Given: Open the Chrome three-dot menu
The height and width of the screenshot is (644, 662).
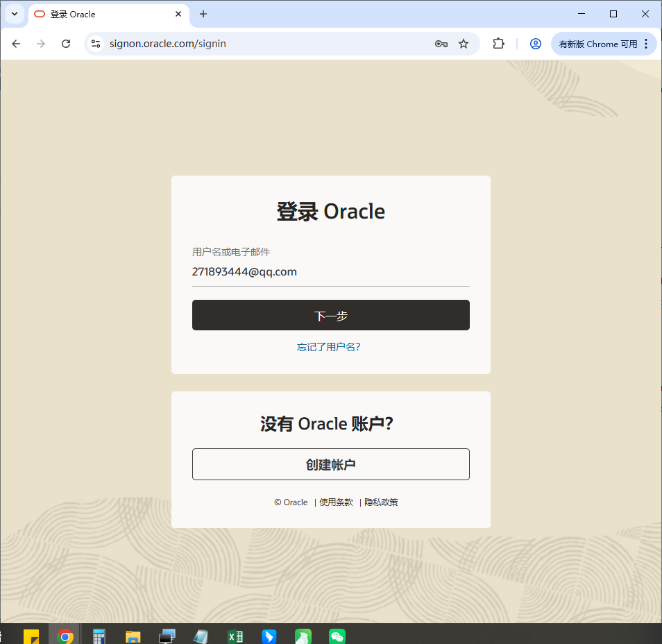Looking at the screenshot, I should click(x=647, y=43).
